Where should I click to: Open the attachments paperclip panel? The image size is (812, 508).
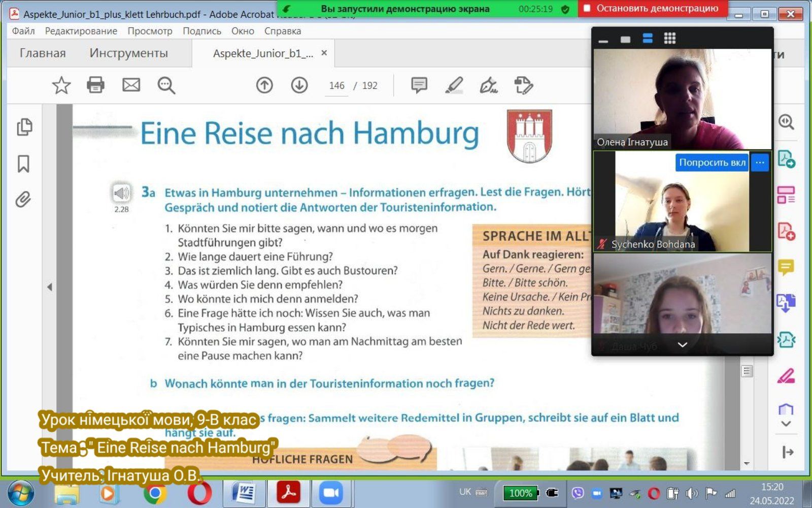23,200
